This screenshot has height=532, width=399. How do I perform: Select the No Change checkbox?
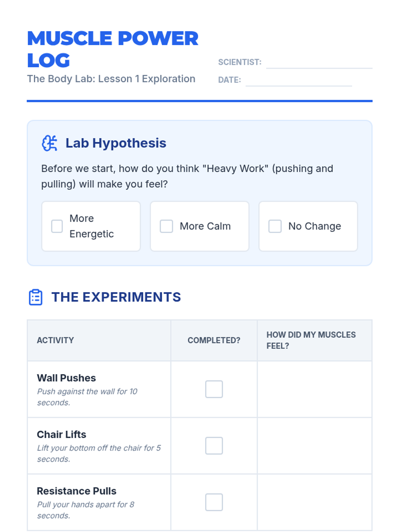click(x=275, y=226)
